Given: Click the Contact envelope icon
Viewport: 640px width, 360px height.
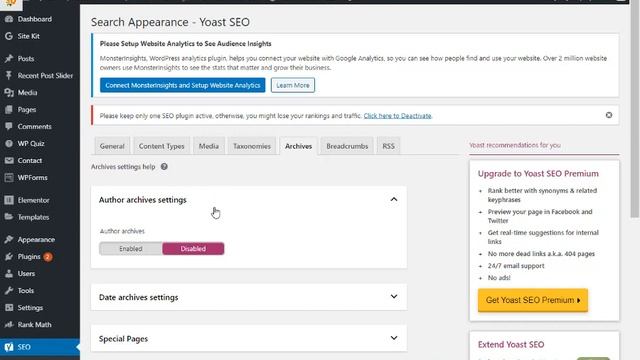Looking at the screenshot, I should point(9,160).
